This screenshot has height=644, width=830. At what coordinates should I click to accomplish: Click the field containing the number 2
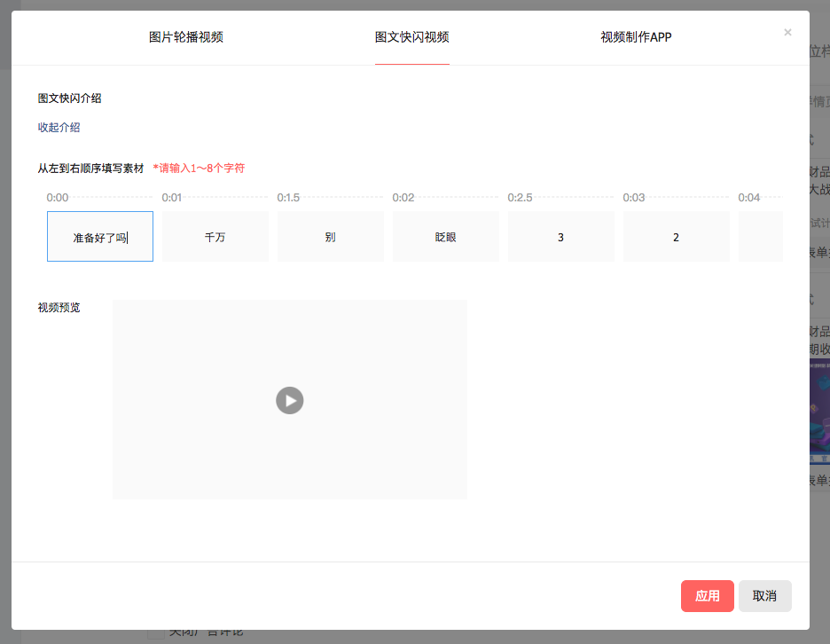pyautogui.click(x=676, y=237)
